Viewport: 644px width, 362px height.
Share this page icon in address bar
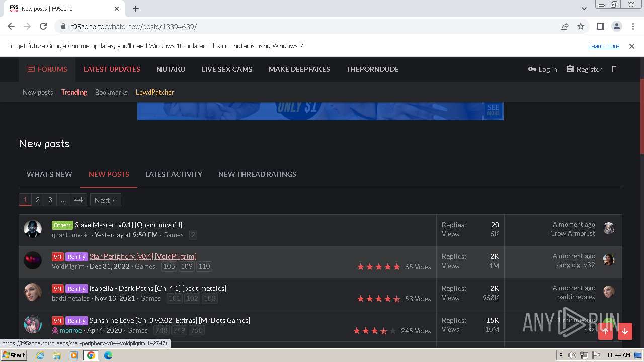(x=565, y=26)
